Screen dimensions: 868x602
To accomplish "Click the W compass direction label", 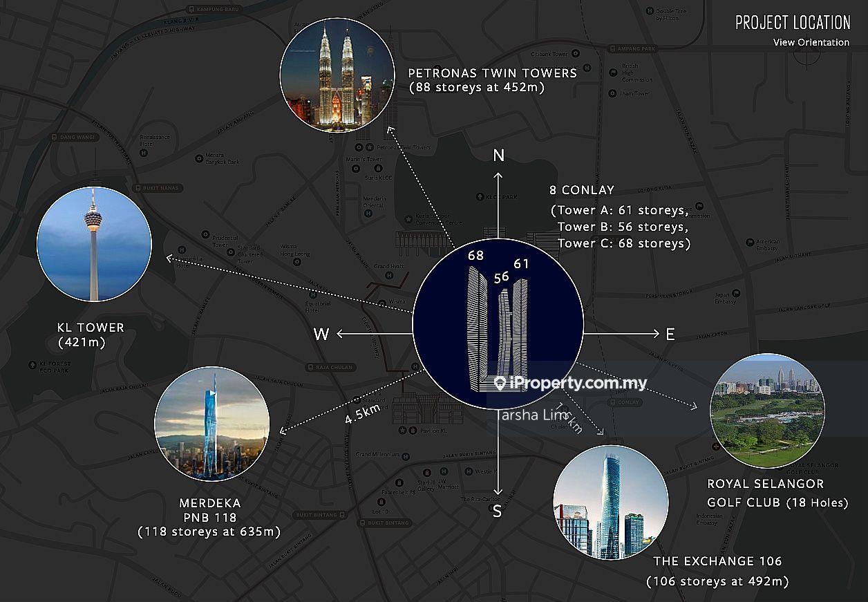I will [x=321, y=335].
